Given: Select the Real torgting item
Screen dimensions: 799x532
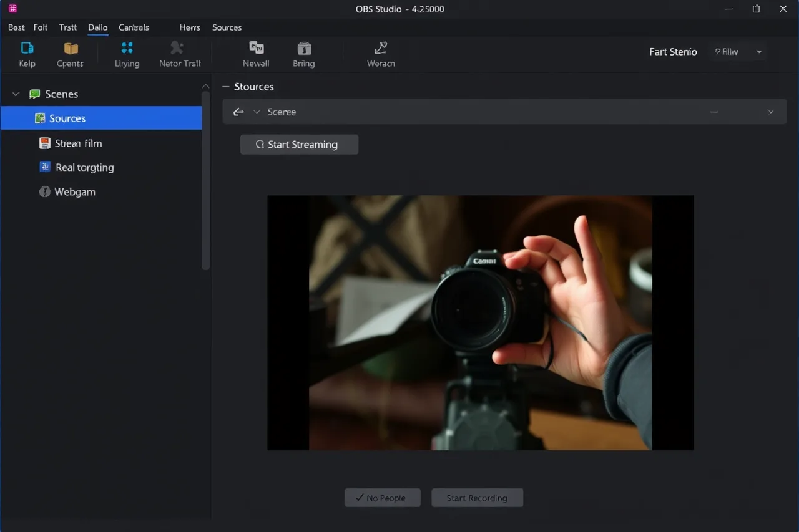Looking at the screenshot, I should [x=85, y=167].
